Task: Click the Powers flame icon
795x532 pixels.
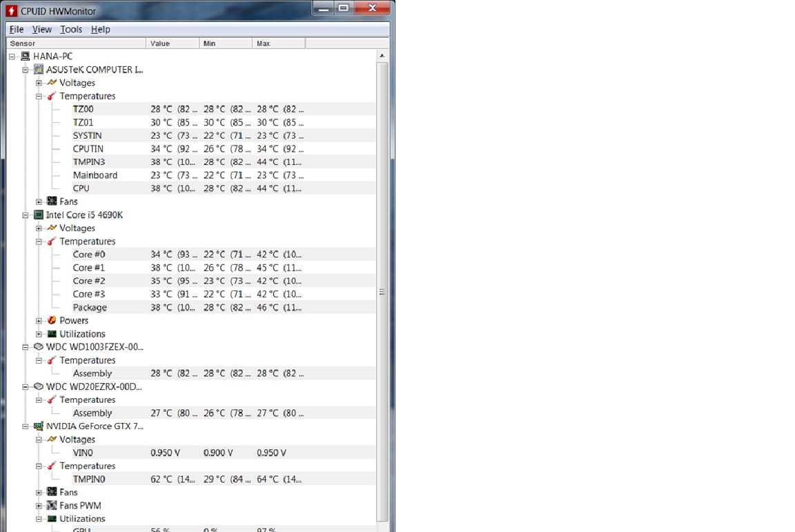Action: point(52,320)
